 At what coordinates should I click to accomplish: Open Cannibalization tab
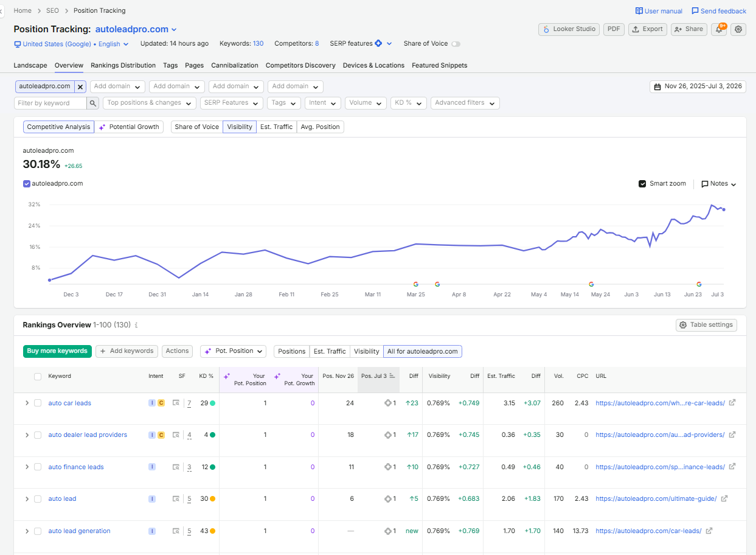(x=235, y=65)
